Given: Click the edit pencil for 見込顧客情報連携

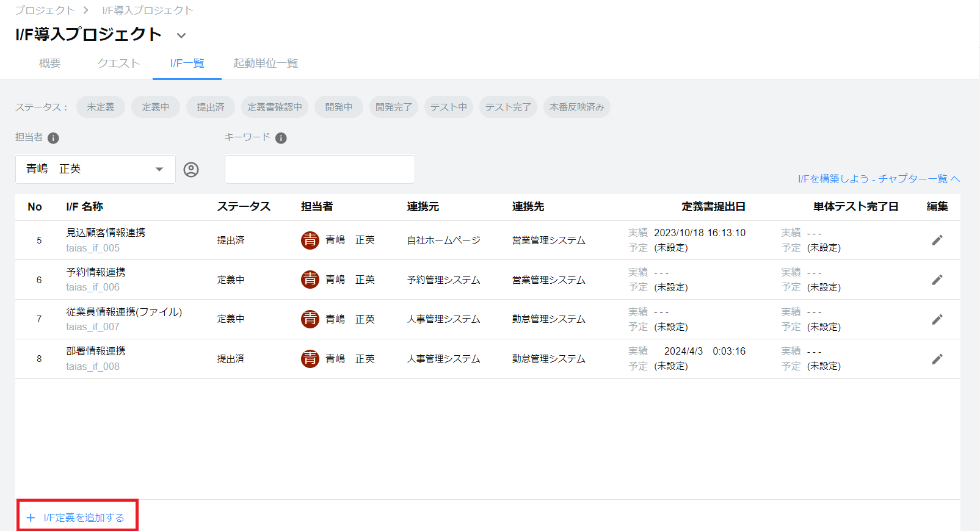Looking at the screenshot, I should click(x=937, y=240).
